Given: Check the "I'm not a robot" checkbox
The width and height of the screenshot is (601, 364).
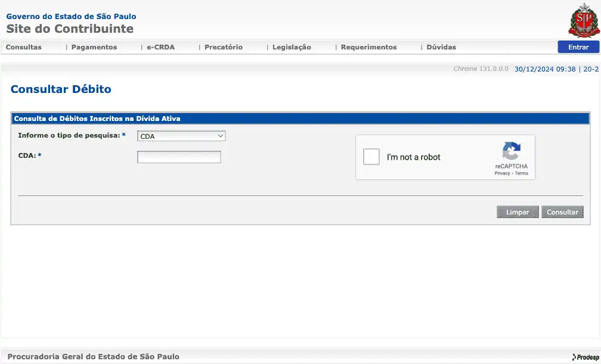Looking at the screenshot, I should [x=371, y=157].
